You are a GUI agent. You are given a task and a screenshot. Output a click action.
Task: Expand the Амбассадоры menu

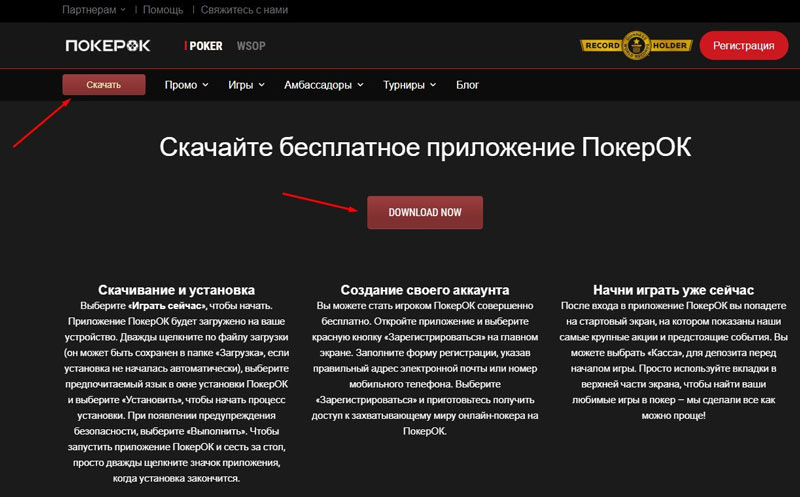pos(323,85)
